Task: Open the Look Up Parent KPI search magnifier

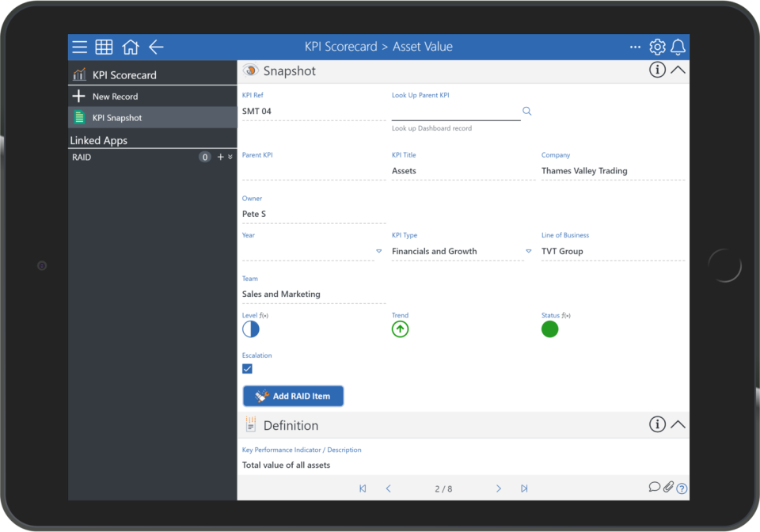Action: [x=526, y=112]
